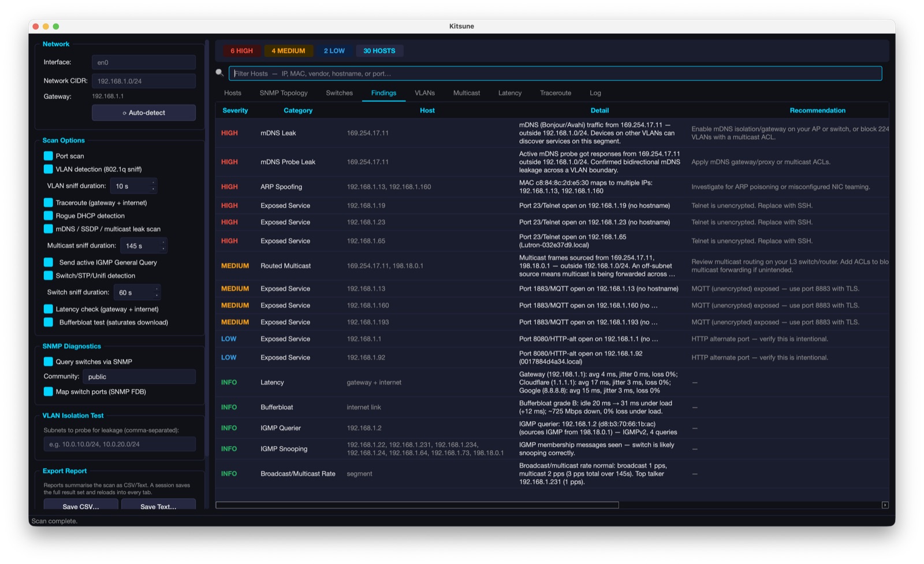Select the IGMP Snooping info row
Image resolution: width=924 pixels, height=564 pixels.
tap(552, 449)
